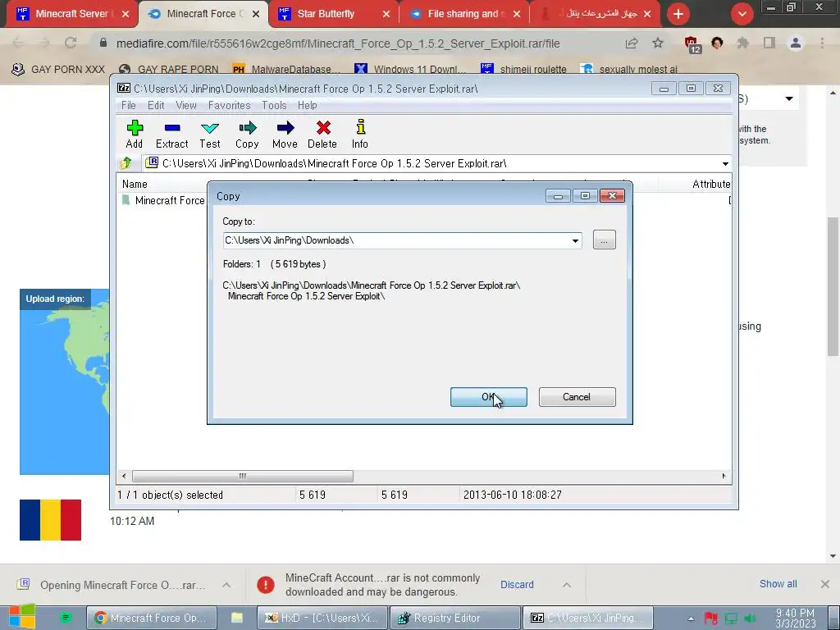Go up one folder level in 7-Zip
The height and width of the screenshot is (630, 840).
coord(126,163)
